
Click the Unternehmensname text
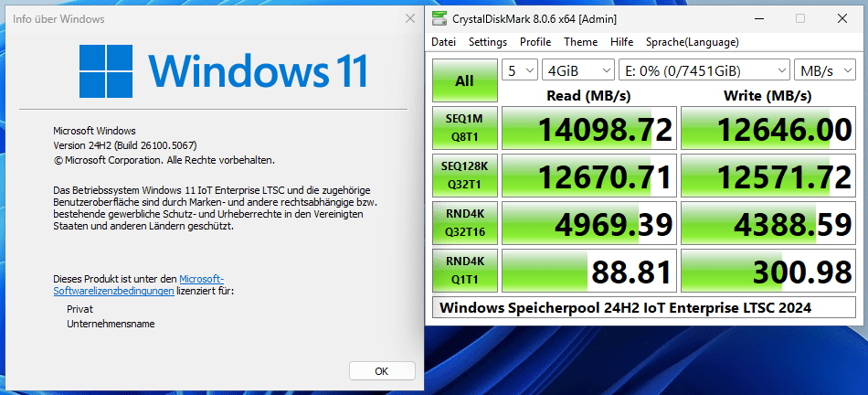[111, 324]
